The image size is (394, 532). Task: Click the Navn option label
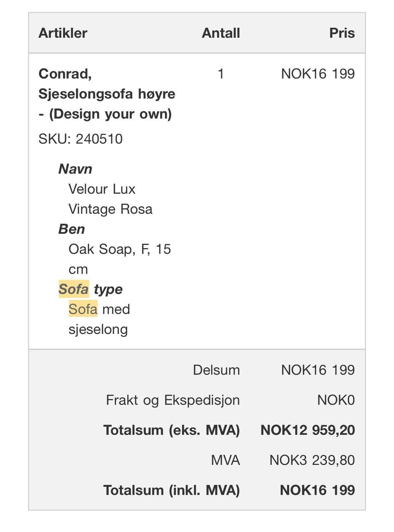click(75, 169)
